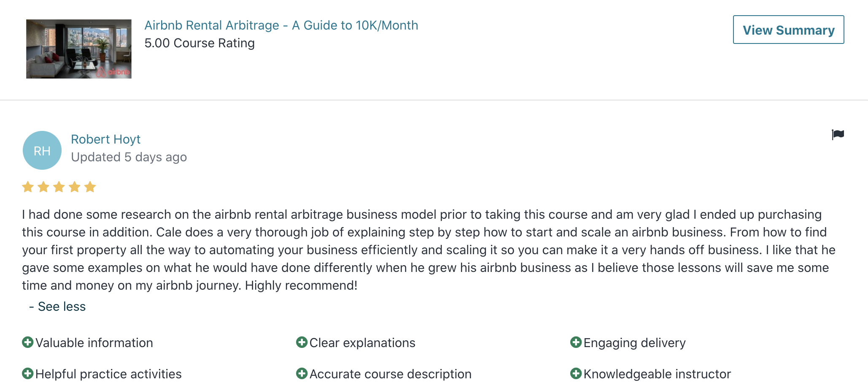Image resolution: width=868 pixels, height=391 pixels.
Task: Toggle the Knowledgeable instructor feedback tag
Action: (x=657, y=374)
